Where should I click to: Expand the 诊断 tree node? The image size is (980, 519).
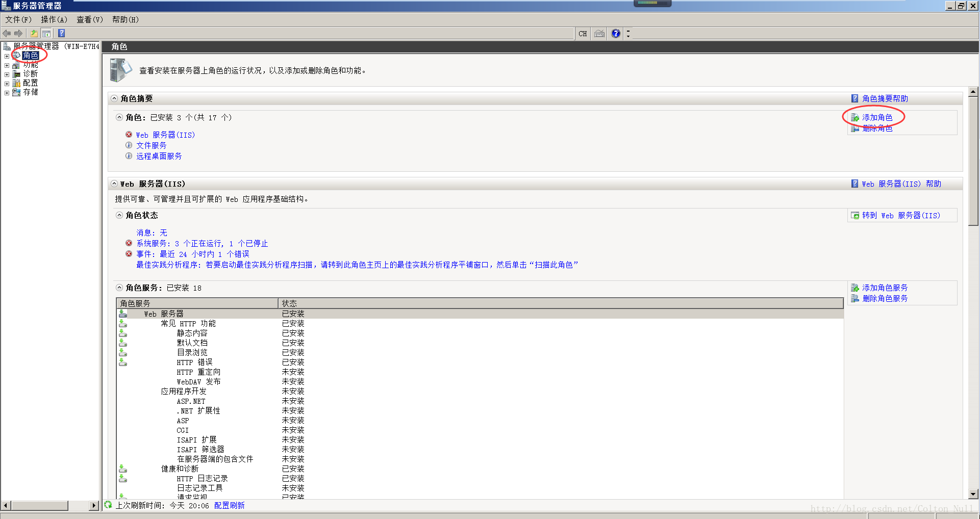coord(7,74)
